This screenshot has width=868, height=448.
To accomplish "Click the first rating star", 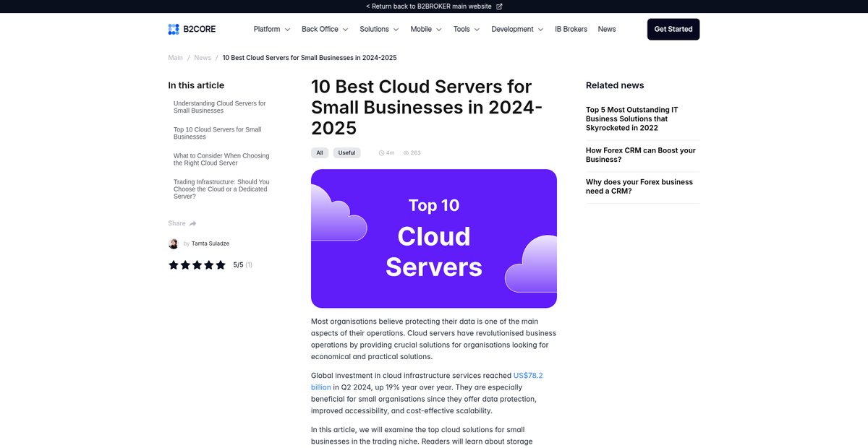I will pos(174,265).
